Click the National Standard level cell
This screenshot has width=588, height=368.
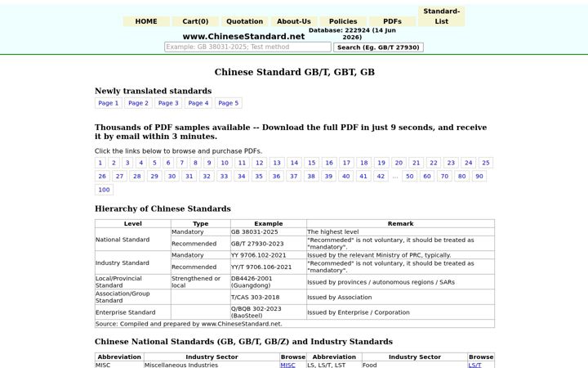point(133,240)
